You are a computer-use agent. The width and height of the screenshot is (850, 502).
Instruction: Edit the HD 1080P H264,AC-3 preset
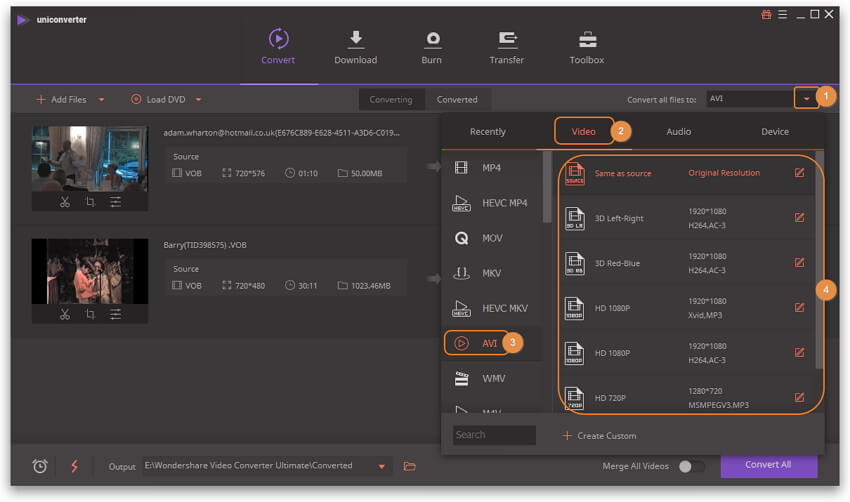[x=799, y=353]
